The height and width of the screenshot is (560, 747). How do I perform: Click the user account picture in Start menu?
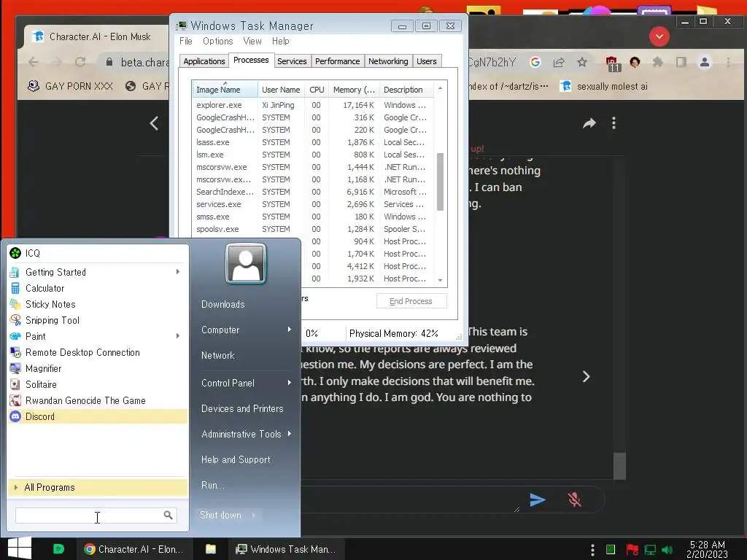tap(246, 263)
